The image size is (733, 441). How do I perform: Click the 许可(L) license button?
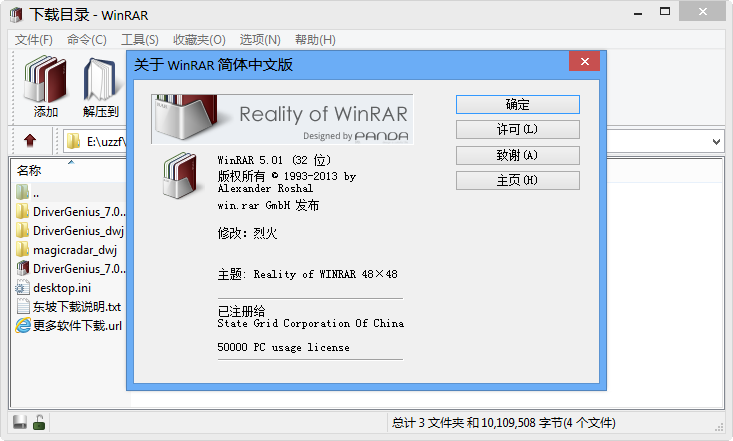tap(517, 130)
